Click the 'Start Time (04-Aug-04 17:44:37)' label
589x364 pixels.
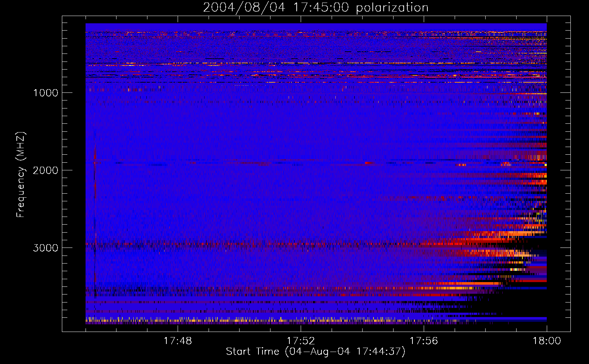coord(316,352)
